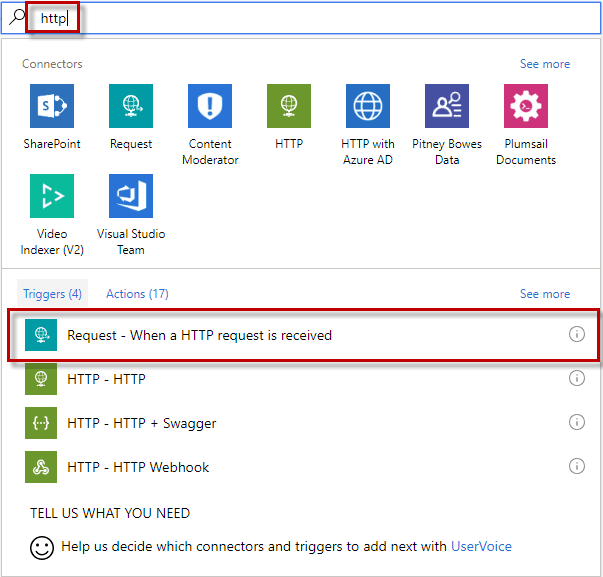Select the green HTTP connector icon

[x=289, y=106]
